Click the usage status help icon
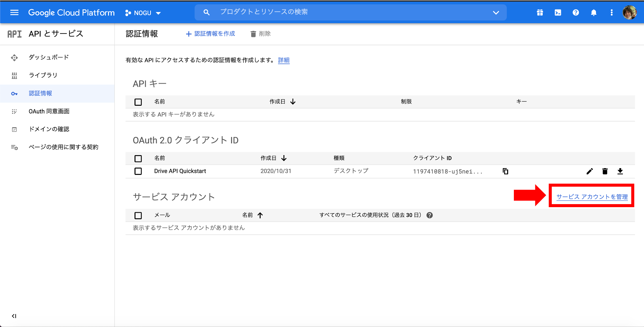 point(430,215)
